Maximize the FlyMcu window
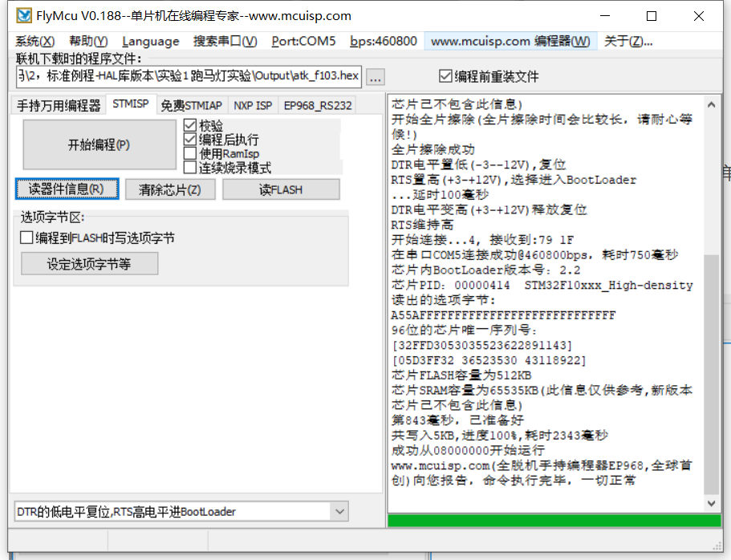 pyautogui.click(x=652, y=16)
